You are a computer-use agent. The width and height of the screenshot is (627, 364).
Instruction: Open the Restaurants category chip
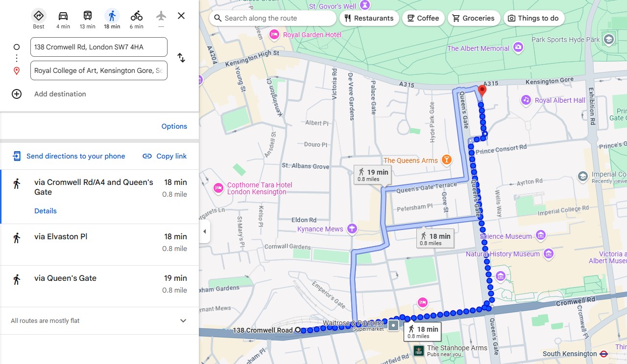pyautogui.click(x=369, y=18)
